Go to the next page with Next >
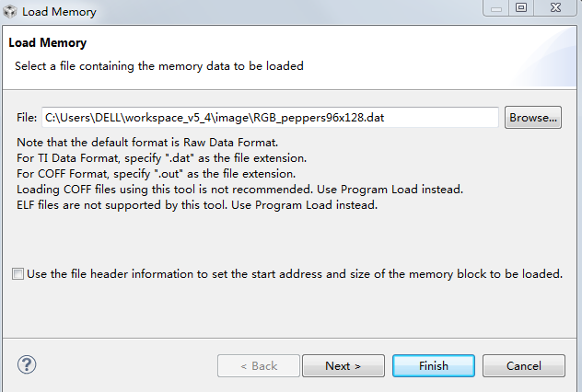582x392 pixels. [x=343, y=365]
